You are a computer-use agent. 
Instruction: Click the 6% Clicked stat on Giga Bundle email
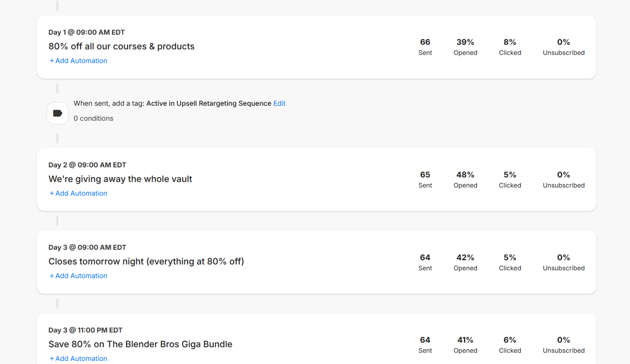(510, 344)
